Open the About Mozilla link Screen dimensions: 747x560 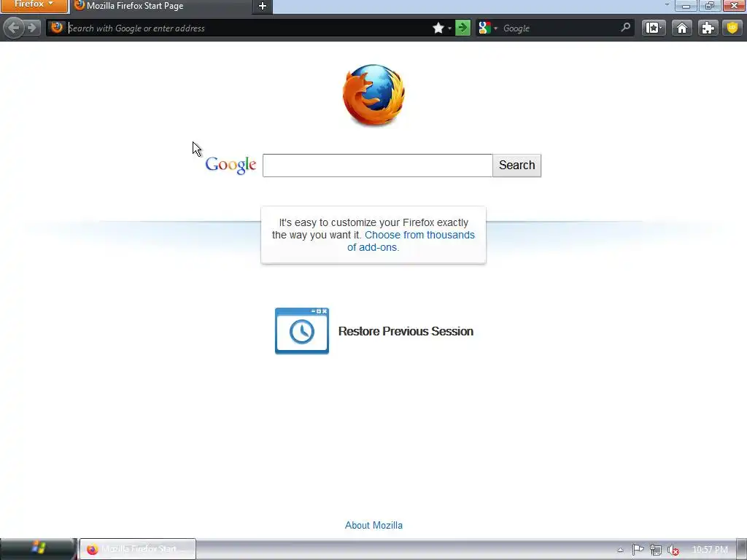tap(373, 525)
